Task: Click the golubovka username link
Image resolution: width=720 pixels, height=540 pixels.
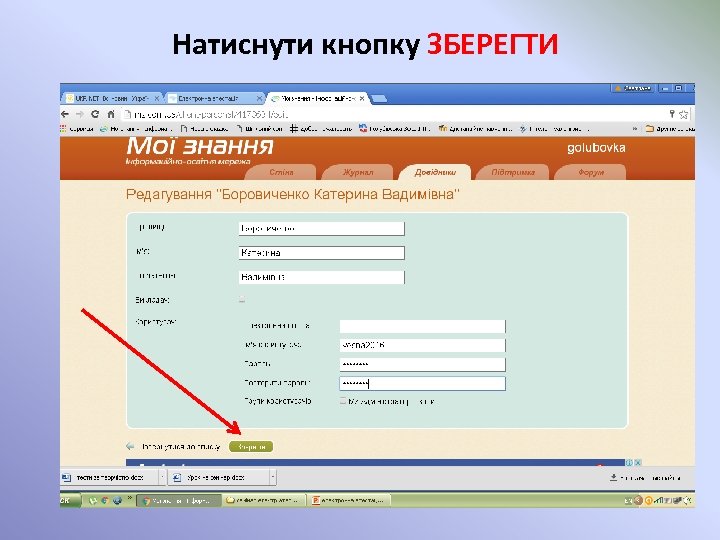Action: pos(596,148)
